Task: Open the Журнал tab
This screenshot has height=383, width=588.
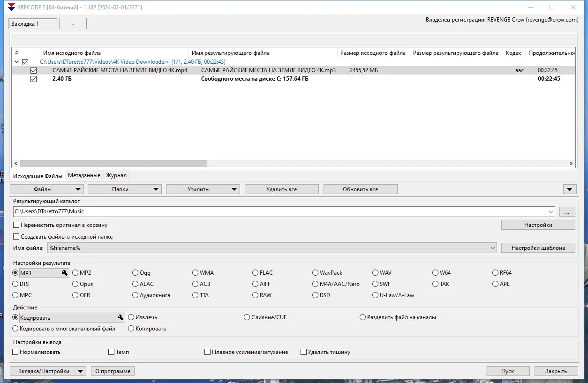Action: pyautogui.click(x=115, y=175)
